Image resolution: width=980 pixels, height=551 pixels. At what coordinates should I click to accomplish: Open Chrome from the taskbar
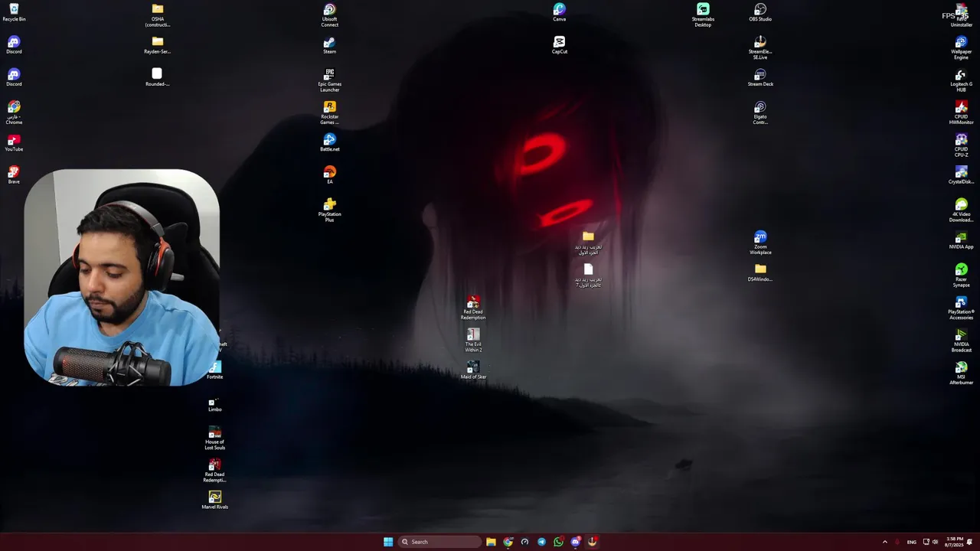(x=508, y=542)
